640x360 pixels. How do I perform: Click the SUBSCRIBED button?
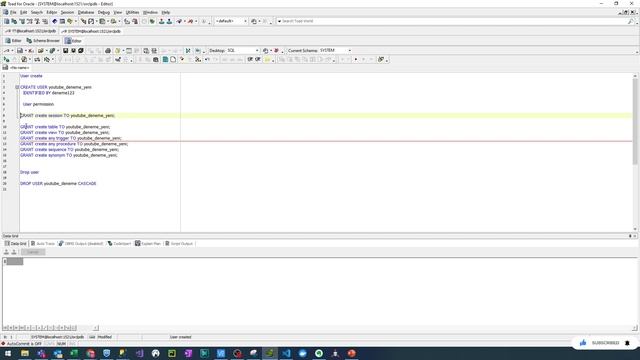click(x=605, y=343)
